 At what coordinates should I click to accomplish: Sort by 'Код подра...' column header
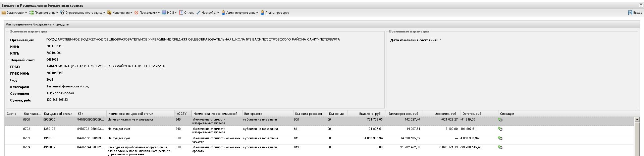tap(32, 114)
